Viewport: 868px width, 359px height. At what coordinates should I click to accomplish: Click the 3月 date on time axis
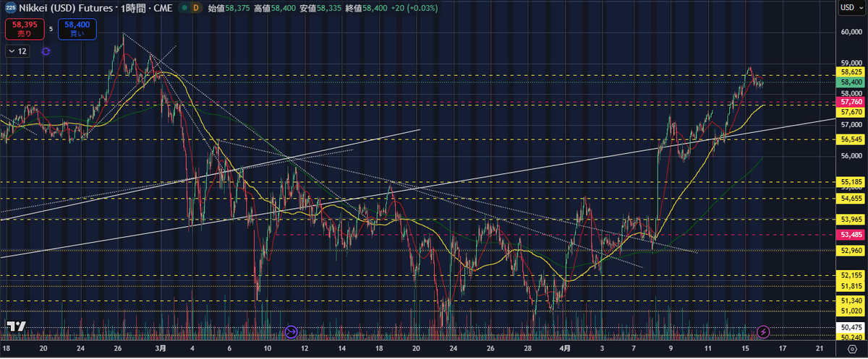click(x=161, y=348)
